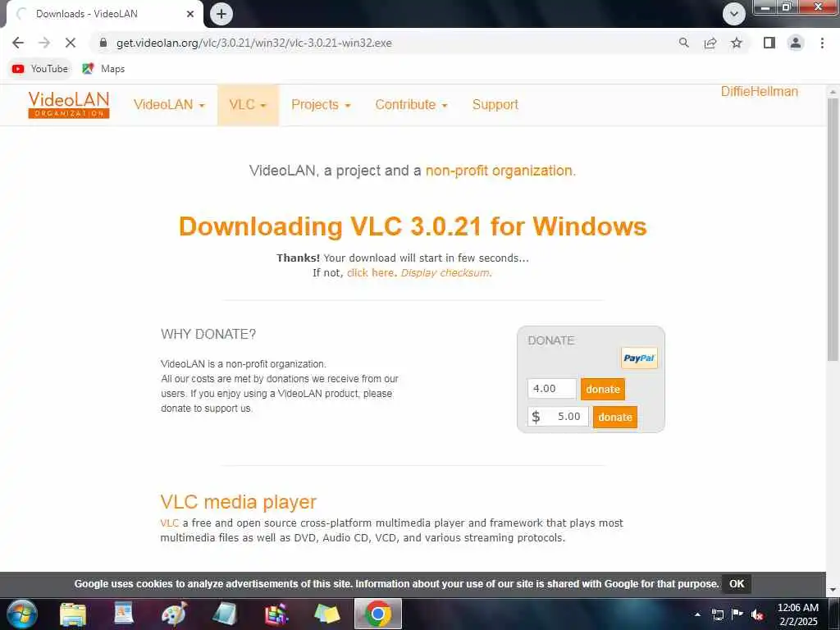Open network status tray icon
Image resolution: width=840 pixels, height=630 pixels.
718,614
